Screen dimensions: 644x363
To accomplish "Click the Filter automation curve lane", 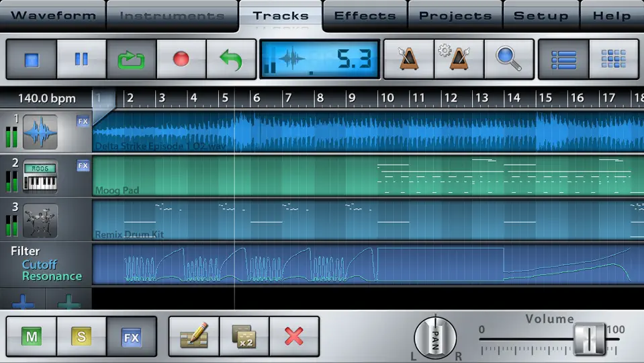I will (x=368, y=264).
